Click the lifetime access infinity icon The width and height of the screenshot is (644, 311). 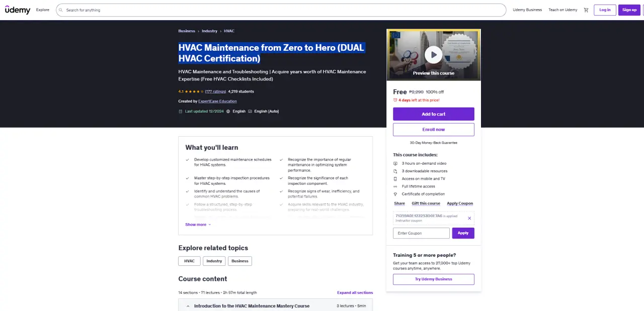[x=395, y=186]
